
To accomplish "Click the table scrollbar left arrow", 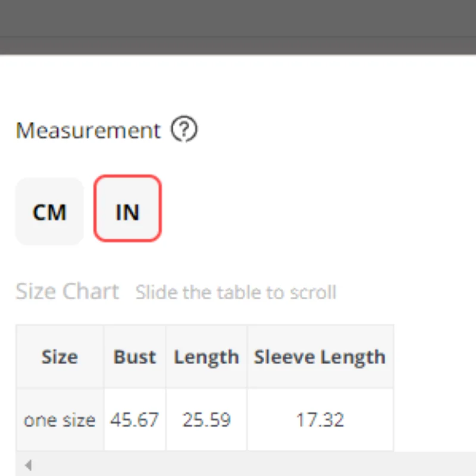I will tap(28, 465).
